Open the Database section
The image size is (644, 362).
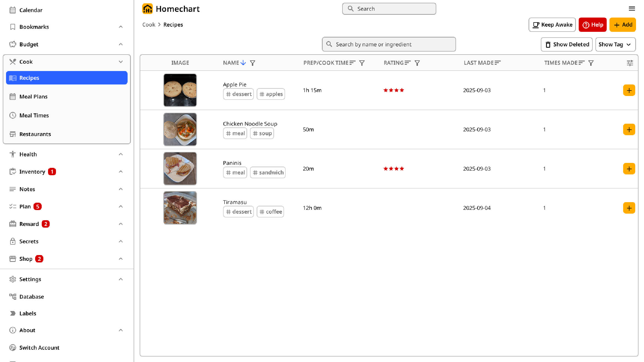point(32,296)
